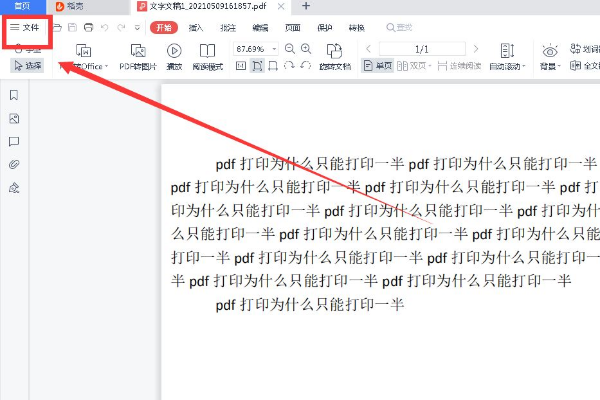The height and width of the screenshot is (400, 600).
Task: Click the 自动滚动 auto scroll icon
Action: point(507,51)
